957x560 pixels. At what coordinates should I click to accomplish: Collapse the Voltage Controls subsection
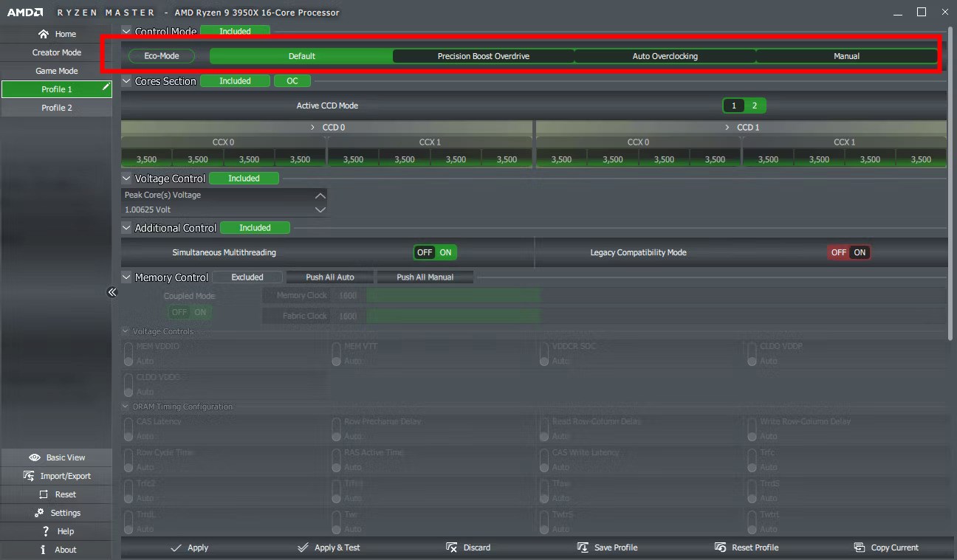125,332
